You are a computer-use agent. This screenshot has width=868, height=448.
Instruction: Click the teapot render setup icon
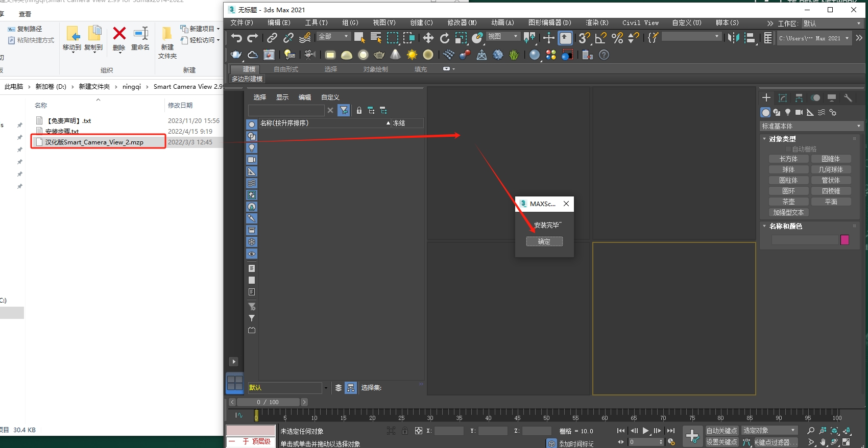pos(236,55)
